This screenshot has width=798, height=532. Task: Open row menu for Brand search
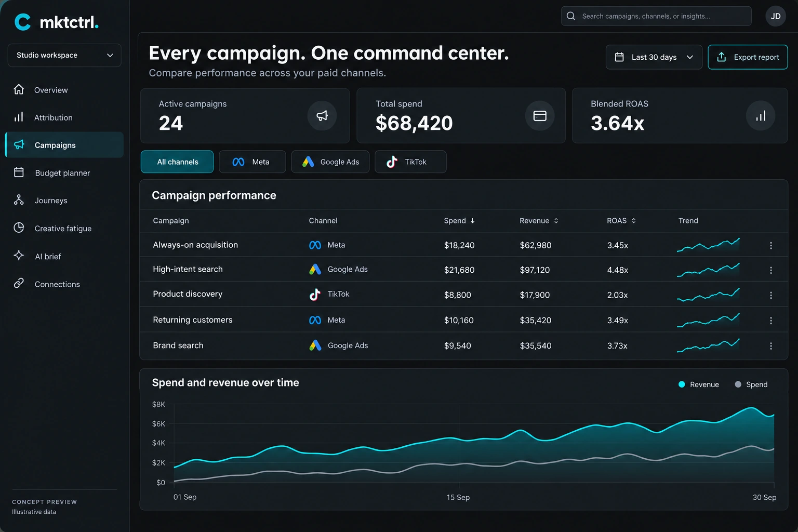[771, 346]
